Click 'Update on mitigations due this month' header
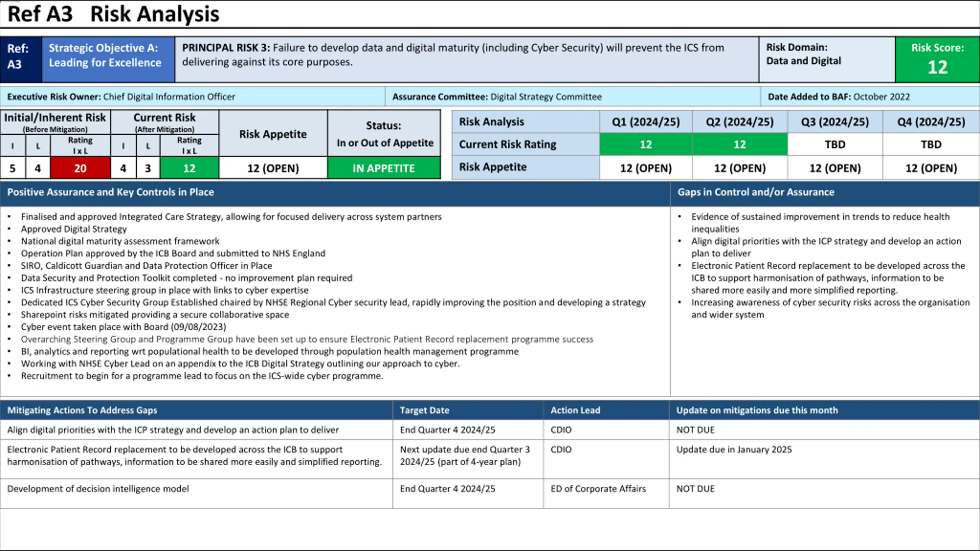The width and height of the screenshot is (980, 551). click(825, 410)
